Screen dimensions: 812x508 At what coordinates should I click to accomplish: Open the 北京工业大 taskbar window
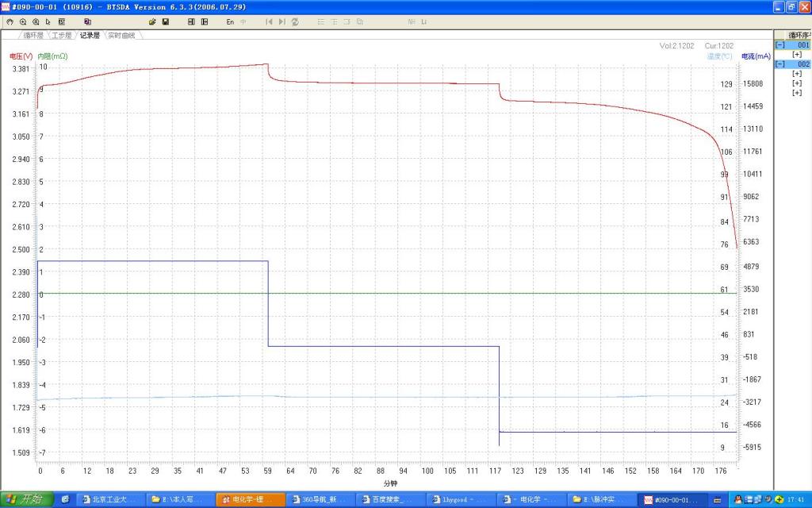109,499
